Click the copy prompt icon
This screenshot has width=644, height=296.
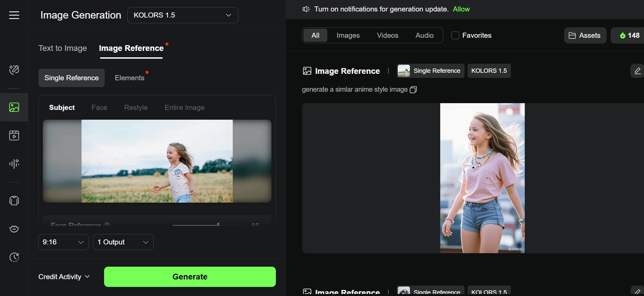(413, 90)
